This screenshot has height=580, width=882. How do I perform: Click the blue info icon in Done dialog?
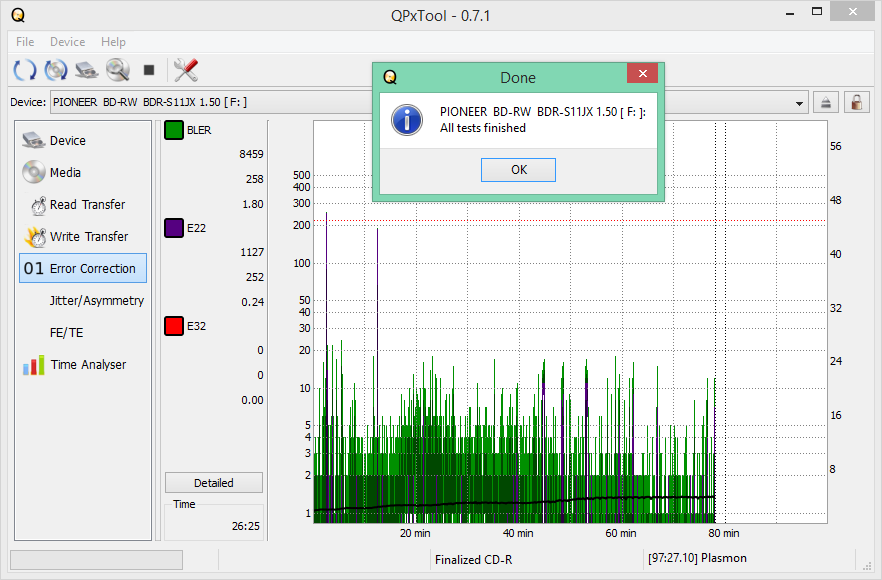click(x=407, y=120)
